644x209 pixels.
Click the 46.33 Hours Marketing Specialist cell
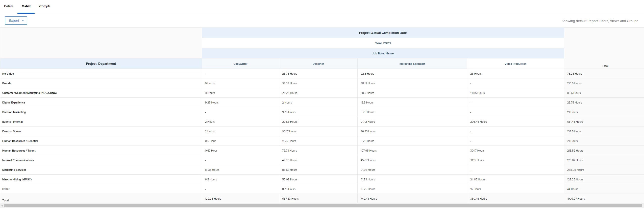tap(412, 131)
